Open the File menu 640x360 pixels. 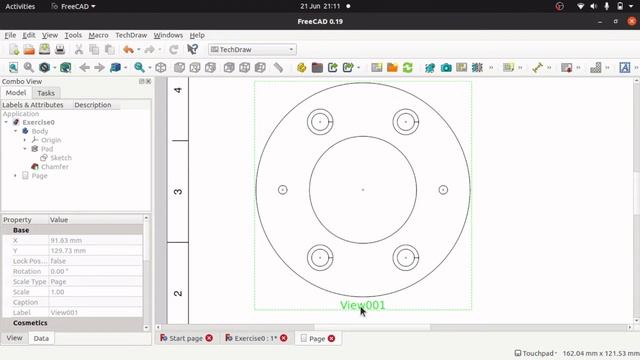point(10,36)
